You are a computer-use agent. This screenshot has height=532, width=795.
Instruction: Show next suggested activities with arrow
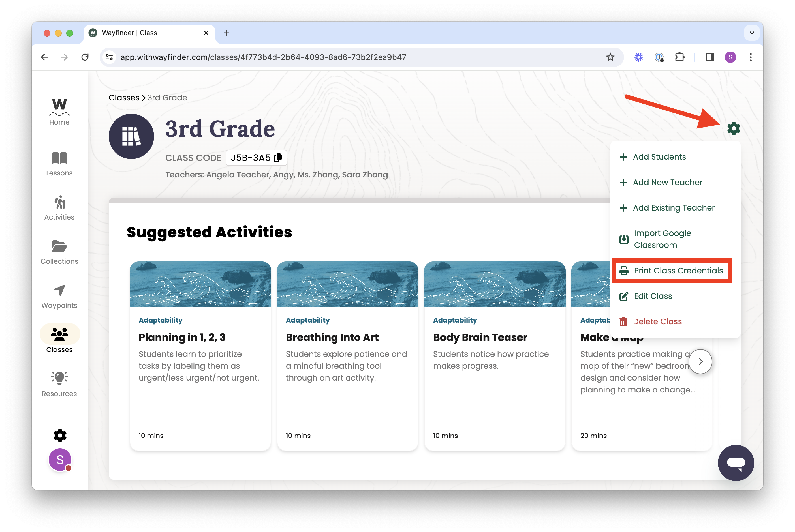[700, 361]
